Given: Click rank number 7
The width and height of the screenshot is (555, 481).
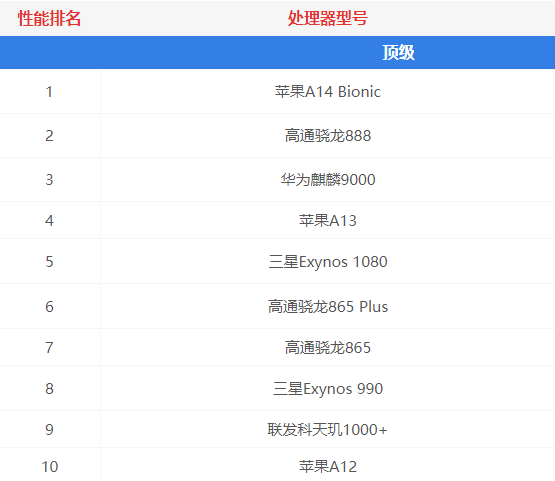Looking at the screenshot, I should tap(49, 348).
